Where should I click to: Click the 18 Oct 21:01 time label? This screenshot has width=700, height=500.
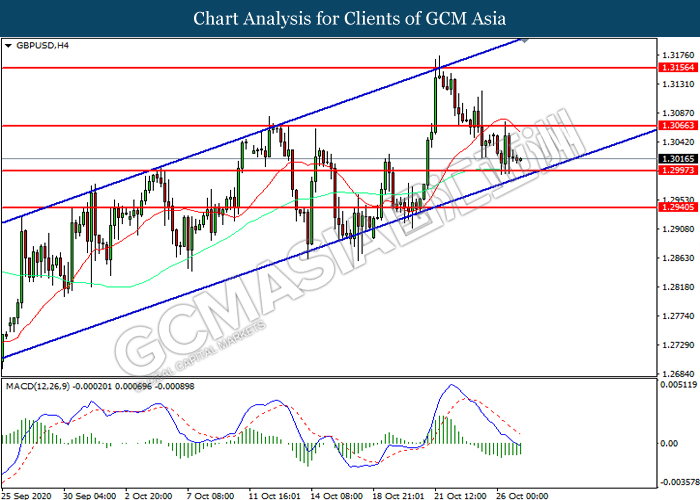(398, 496)
